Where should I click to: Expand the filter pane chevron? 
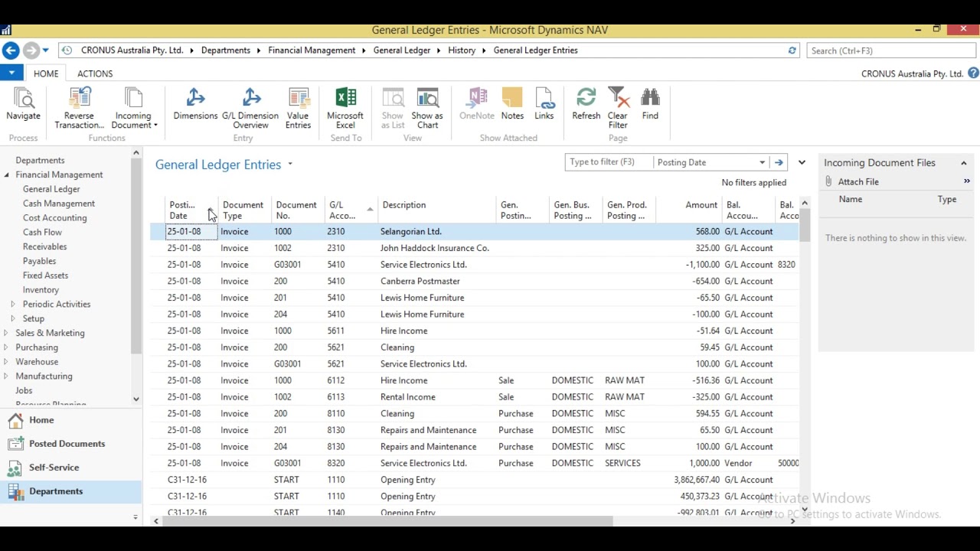802,162
